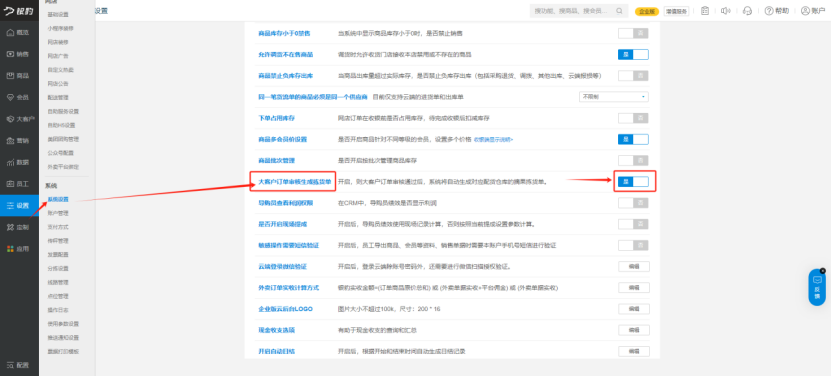Screen dimensions: 831x376
Task: Toggle the 商品多会员价设置 switch
Action: 633,139
